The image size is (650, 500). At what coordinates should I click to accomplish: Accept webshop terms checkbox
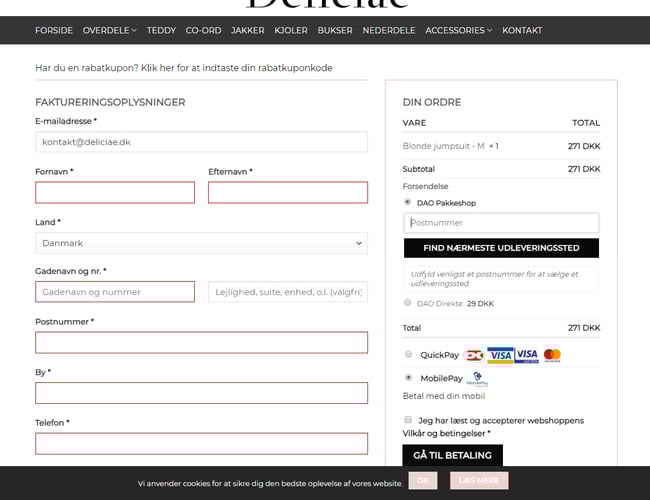point(408,420)
